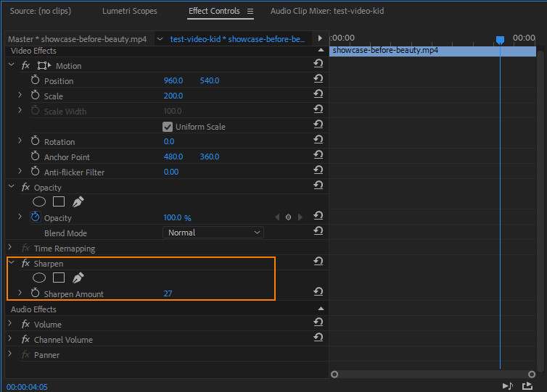The width and height of the screenshot is (547, 392).
Task: Expand the Scale parameter
Action: click(x=20, y=95)
